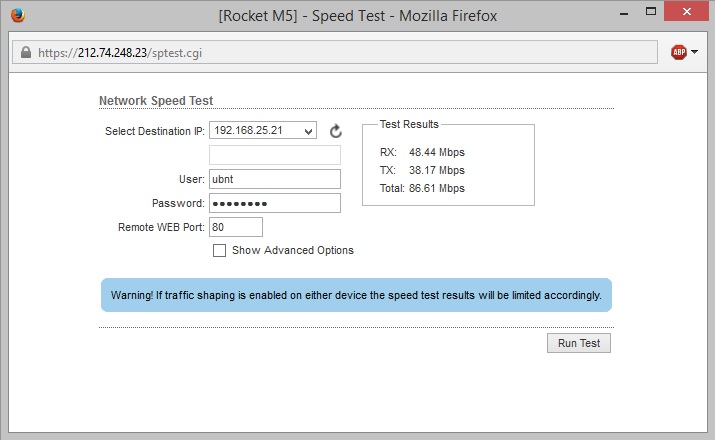
Task: Minimize the Firefox window
Action: pyautogui.click(x=624, y=14)
